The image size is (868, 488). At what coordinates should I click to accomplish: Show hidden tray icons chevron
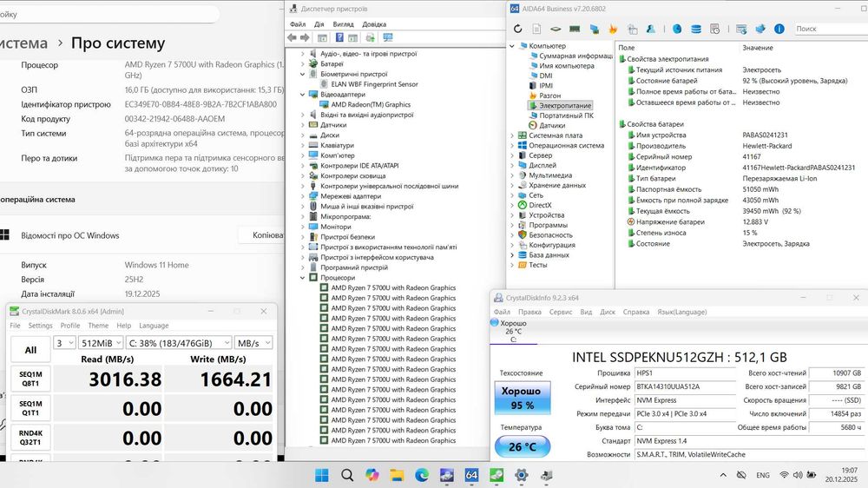(x=723, y=475)
